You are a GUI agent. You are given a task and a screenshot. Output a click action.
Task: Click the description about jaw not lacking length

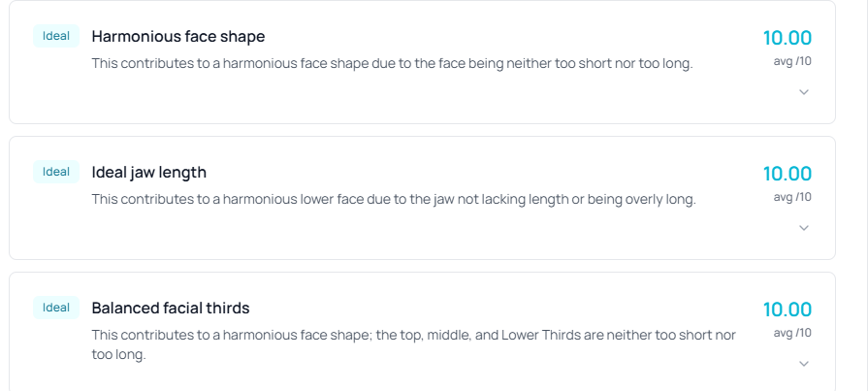coord(393,199)
